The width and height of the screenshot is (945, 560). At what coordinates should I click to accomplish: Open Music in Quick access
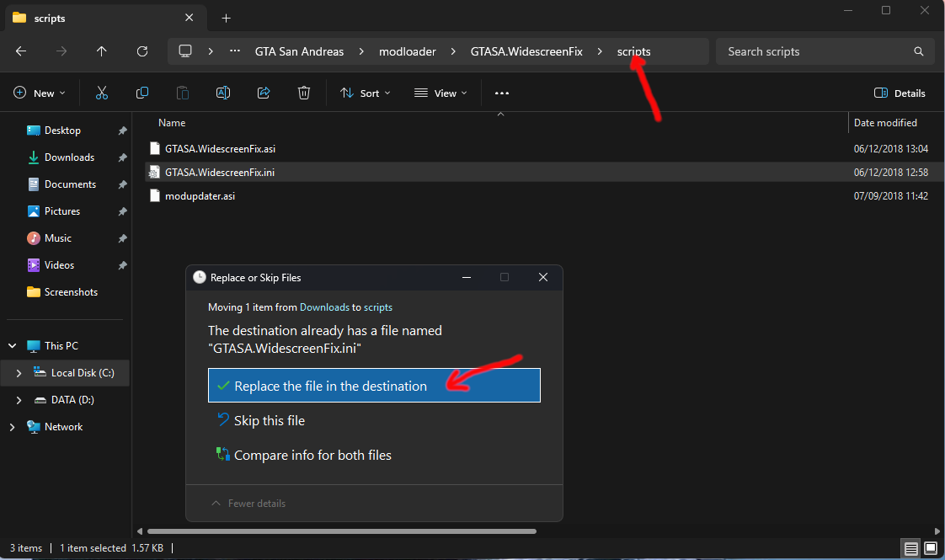tap(58, 238)
